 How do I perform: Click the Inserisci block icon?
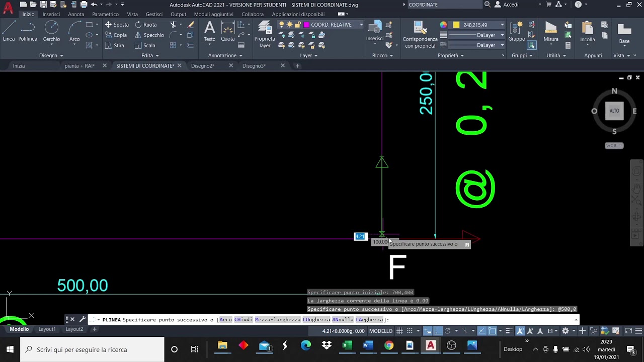pos(375,31)
